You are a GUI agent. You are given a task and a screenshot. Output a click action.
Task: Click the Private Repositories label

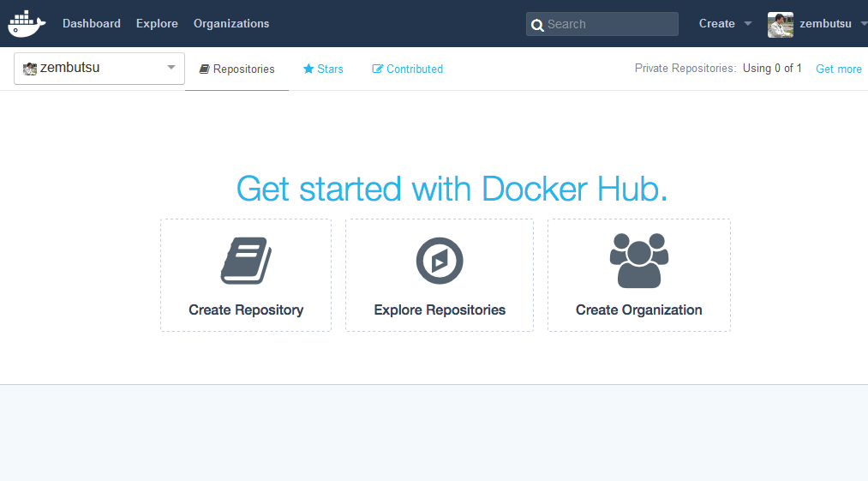coord(685,68)
